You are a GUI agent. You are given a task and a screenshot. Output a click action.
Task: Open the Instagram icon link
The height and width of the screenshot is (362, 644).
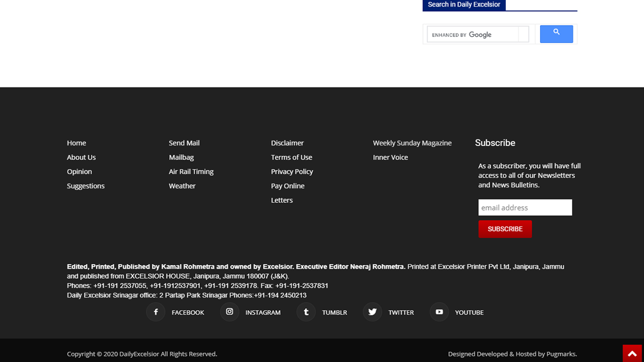[x=230, y=312]
